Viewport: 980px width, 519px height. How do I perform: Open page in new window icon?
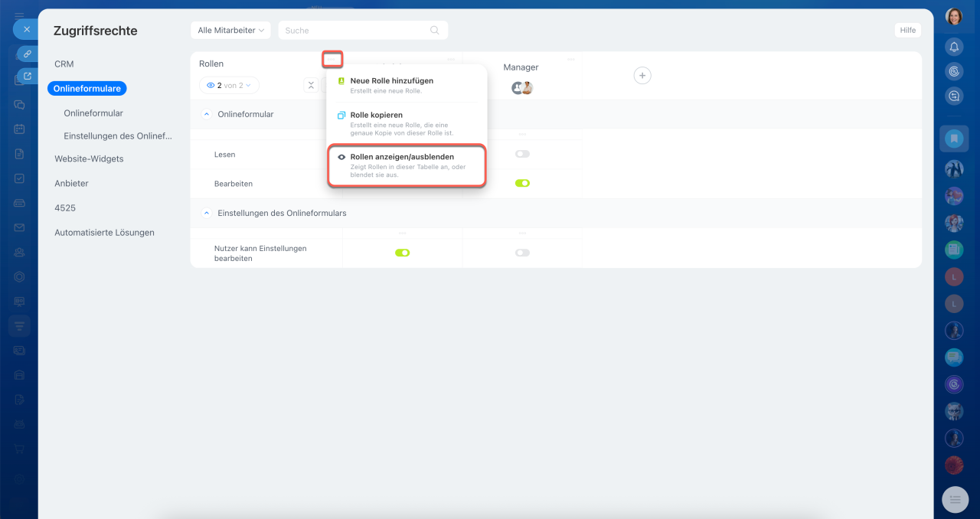27,76
